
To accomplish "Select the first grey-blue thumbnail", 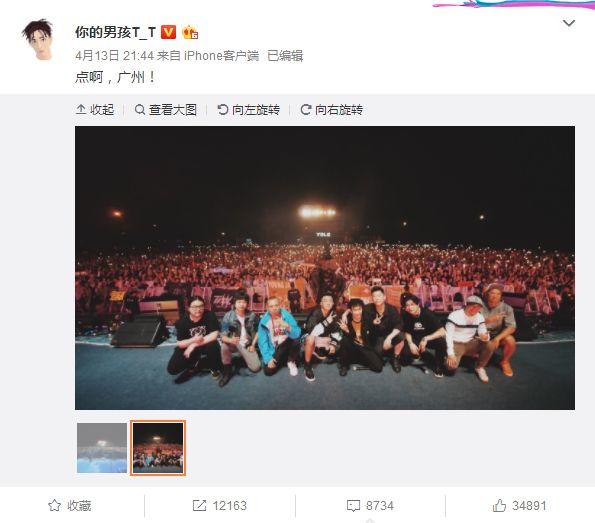I will point(102,448).
